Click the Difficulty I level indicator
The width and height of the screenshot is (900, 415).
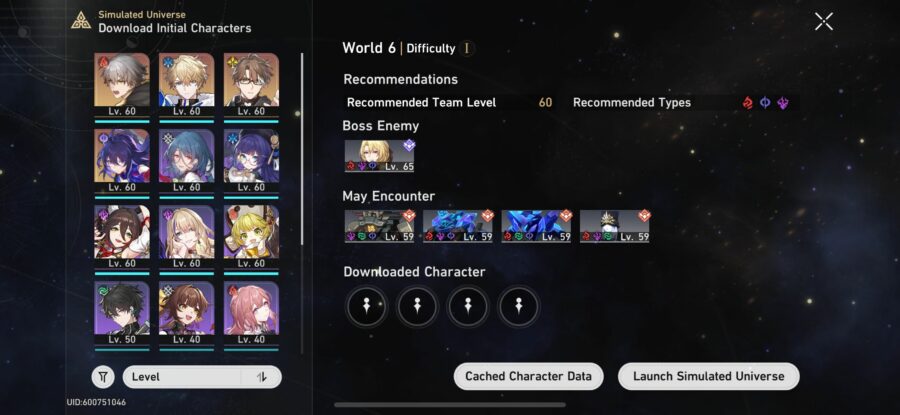click(466, 48)
